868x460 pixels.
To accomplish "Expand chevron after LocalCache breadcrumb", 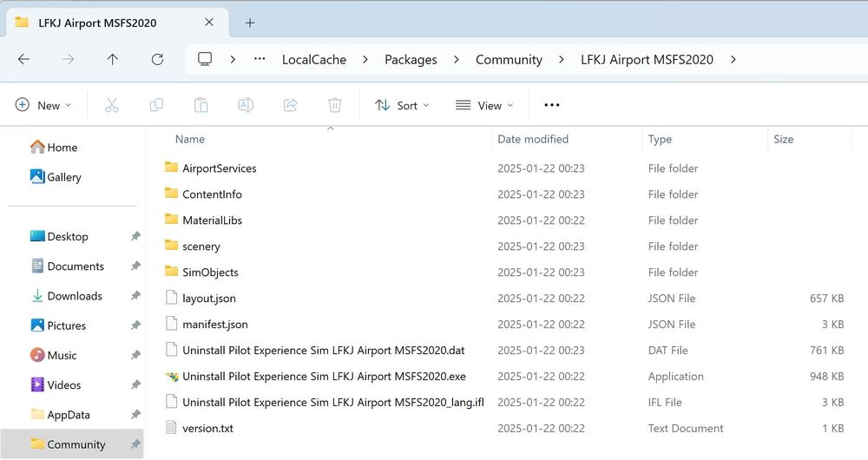I will pos(365,59).
